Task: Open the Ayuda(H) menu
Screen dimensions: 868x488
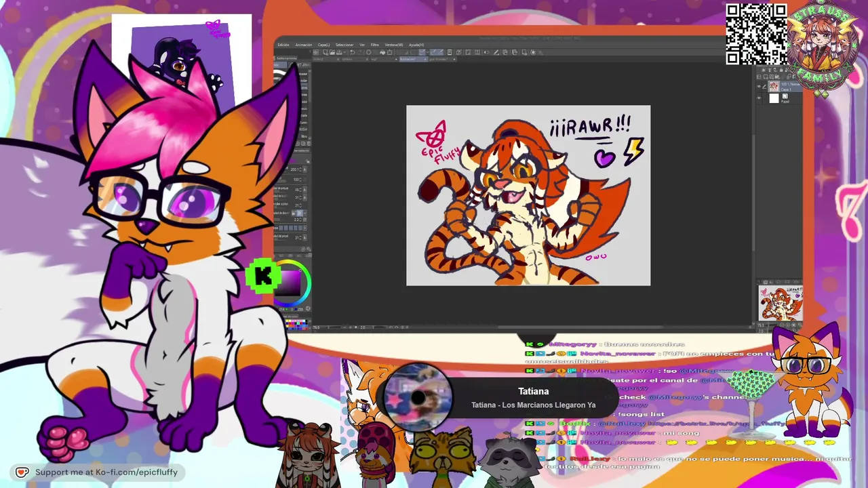Action: click(x=416, y=45)
